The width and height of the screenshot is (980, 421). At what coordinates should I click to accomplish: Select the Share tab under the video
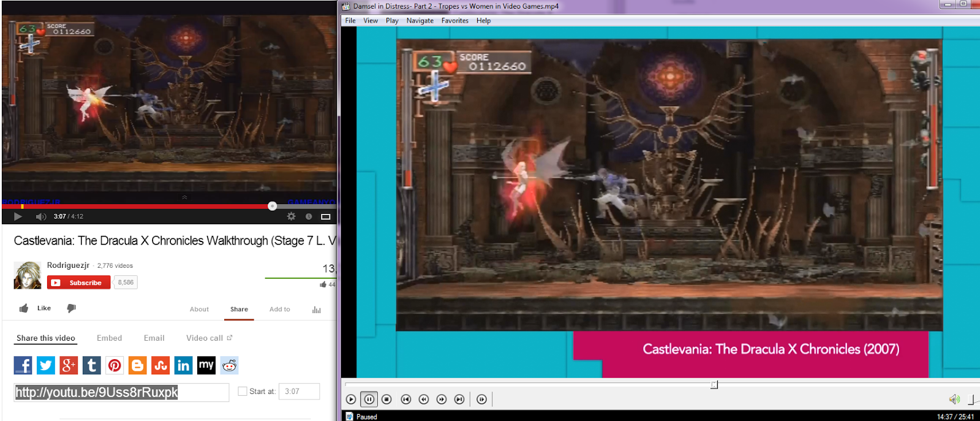[x=239, y=309]
